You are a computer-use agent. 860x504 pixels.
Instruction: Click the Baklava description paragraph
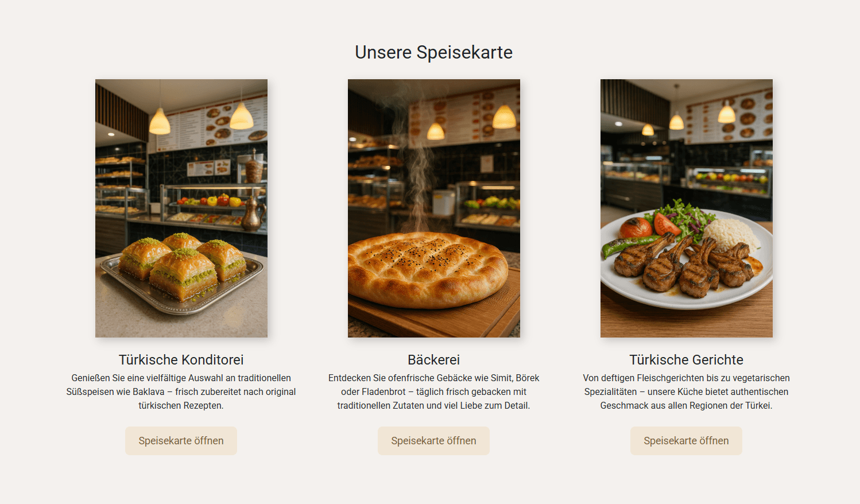[x=181, y=391]
